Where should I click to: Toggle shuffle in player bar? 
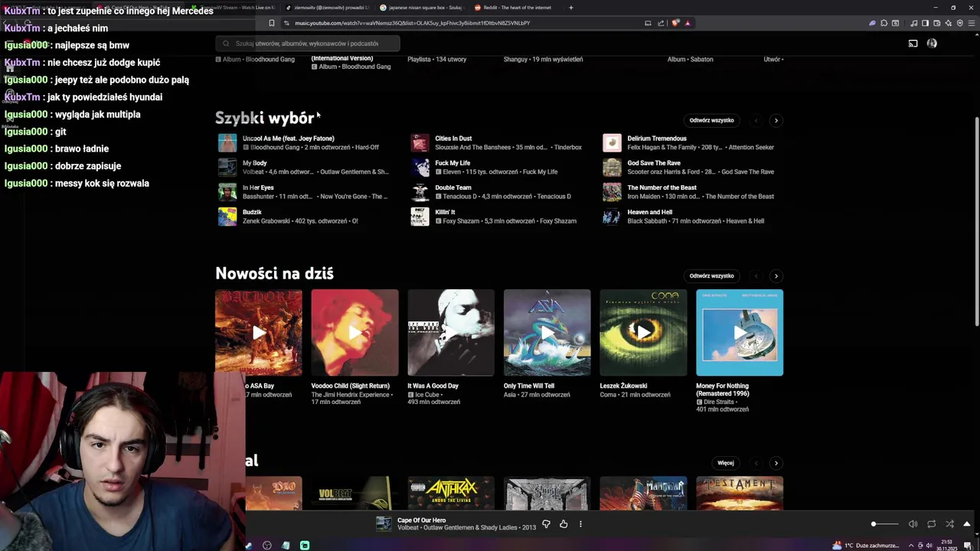tap(949, 524)
